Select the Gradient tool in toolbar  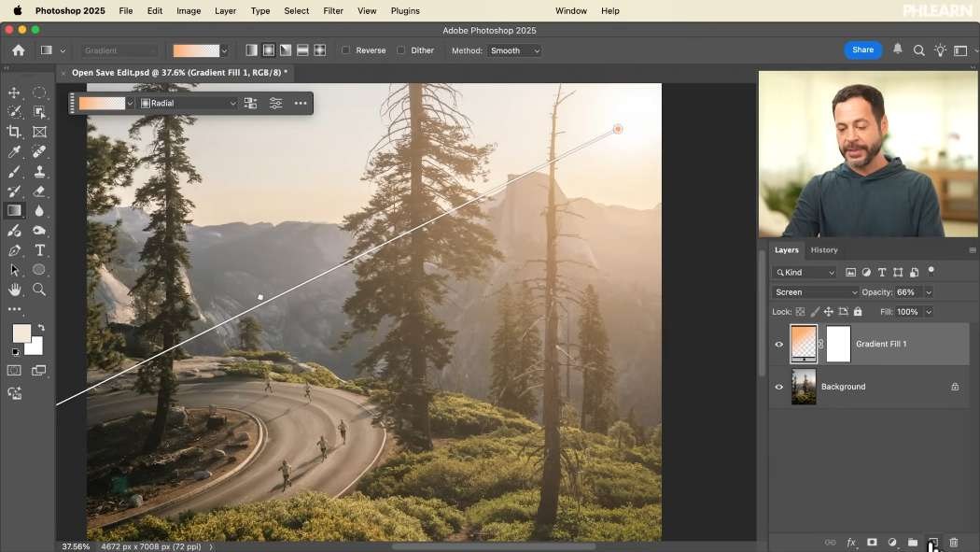click(14, 211)
